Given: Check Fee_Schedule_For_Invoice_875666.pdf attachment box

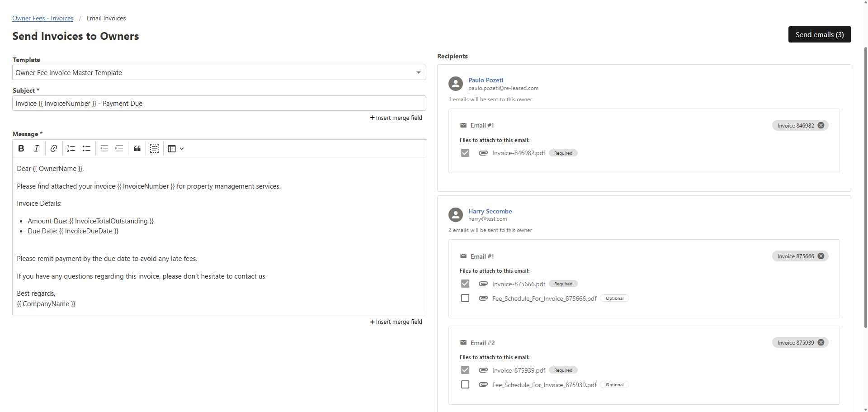Looking at the screenshot, I should [465, 298].
